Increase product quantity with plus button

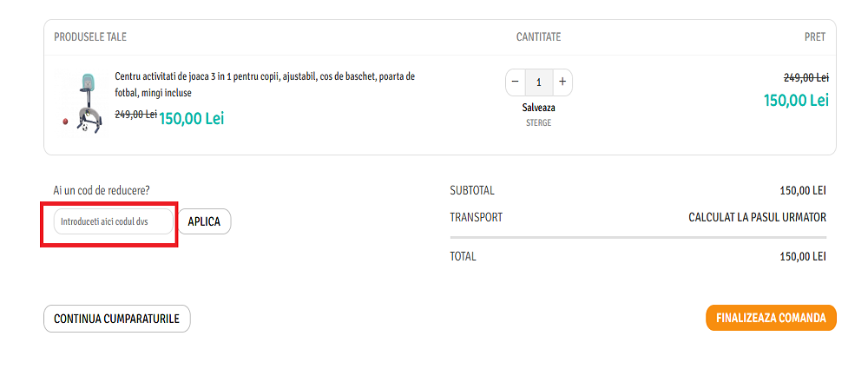[562, 82]
